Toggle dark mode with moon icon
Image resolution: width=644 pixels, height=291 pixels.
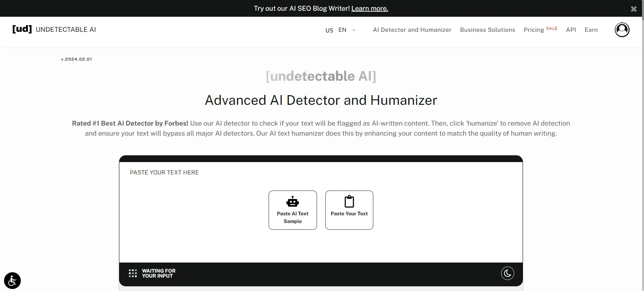pyautogui.click(x=507, y=273)
